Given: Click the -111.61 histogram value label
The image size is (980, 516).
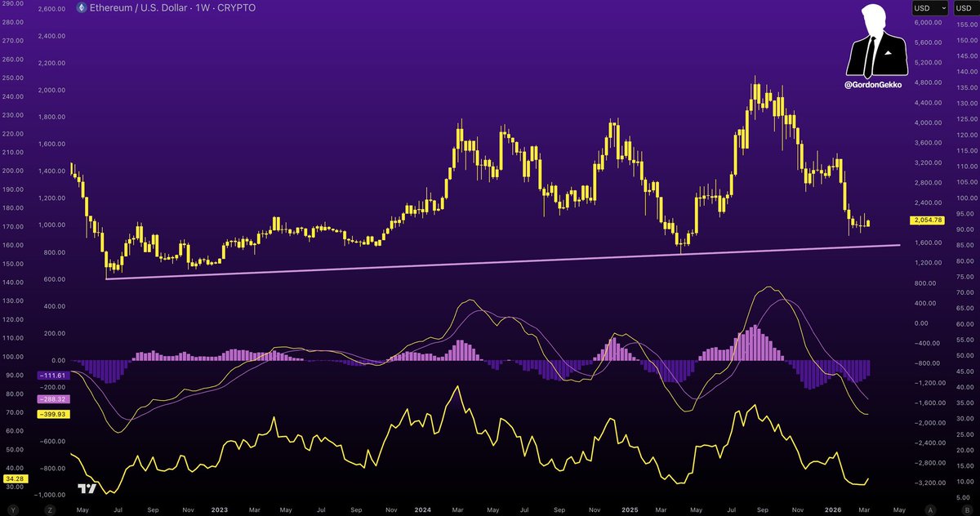Looking at the screenshot, I should [x=53, y=375].
